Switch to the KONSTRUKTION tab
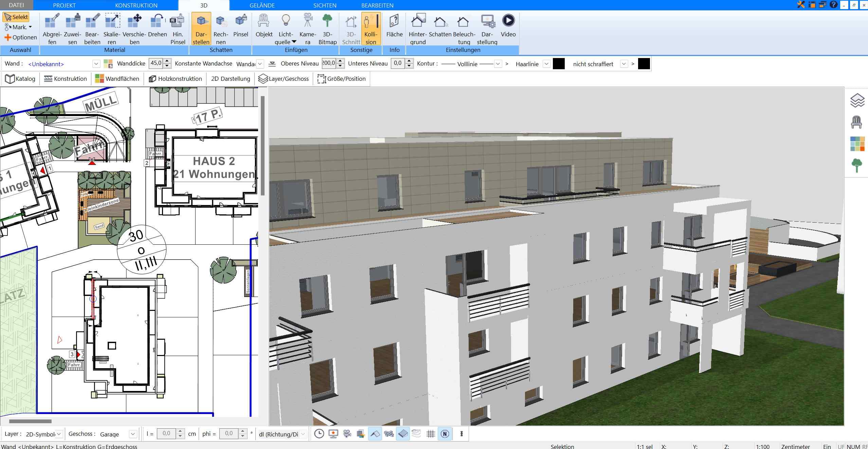 (x=136, y=5)
